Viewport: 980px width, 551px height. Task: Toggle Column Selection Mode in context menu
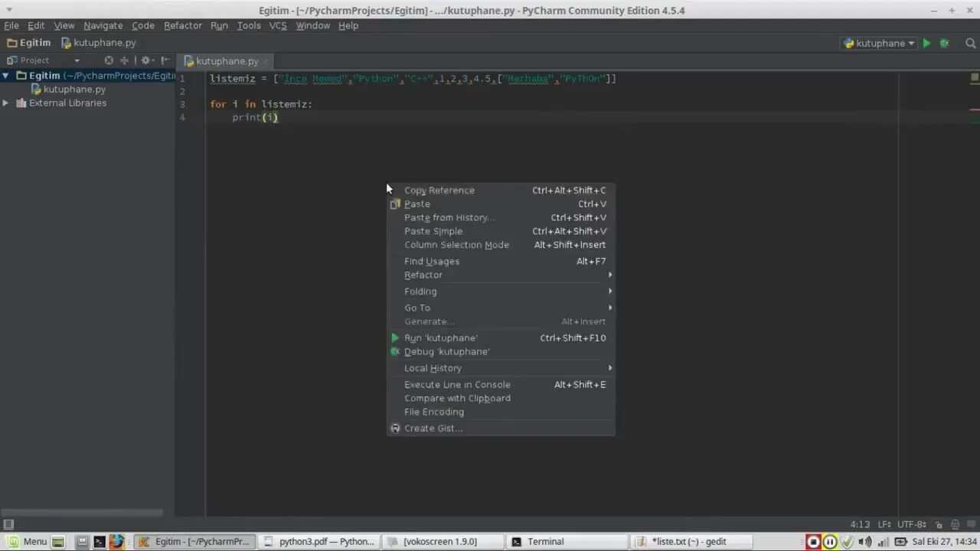pos(501,246)
